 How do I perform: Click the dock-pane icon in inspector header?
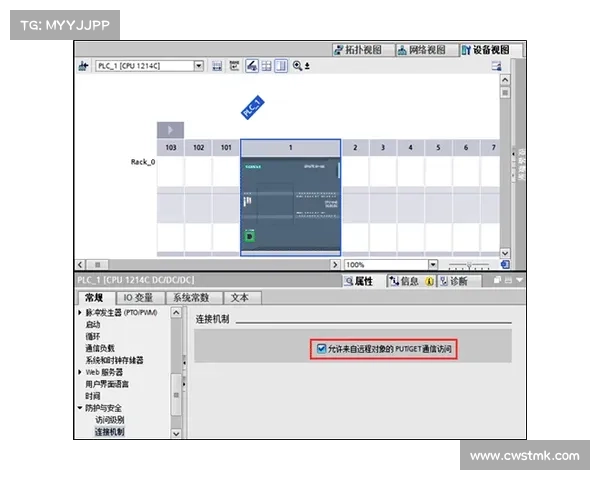click(508, 280)
